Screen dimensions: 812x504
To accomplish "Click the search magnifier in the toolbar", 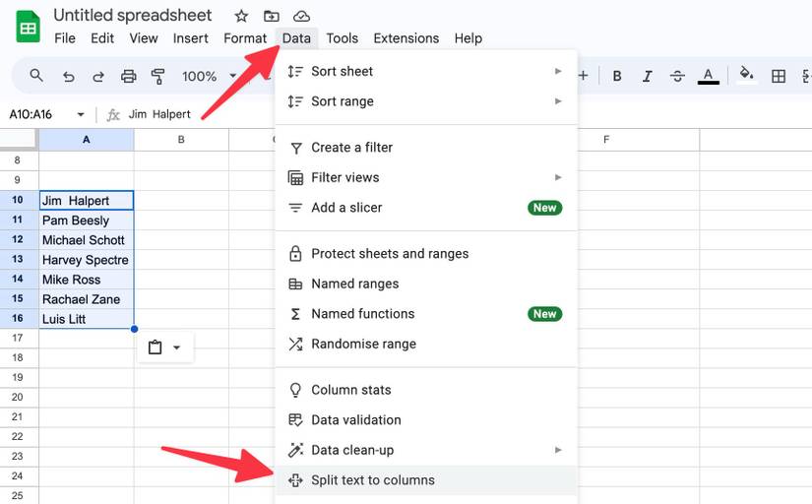I will click(36, 76).
